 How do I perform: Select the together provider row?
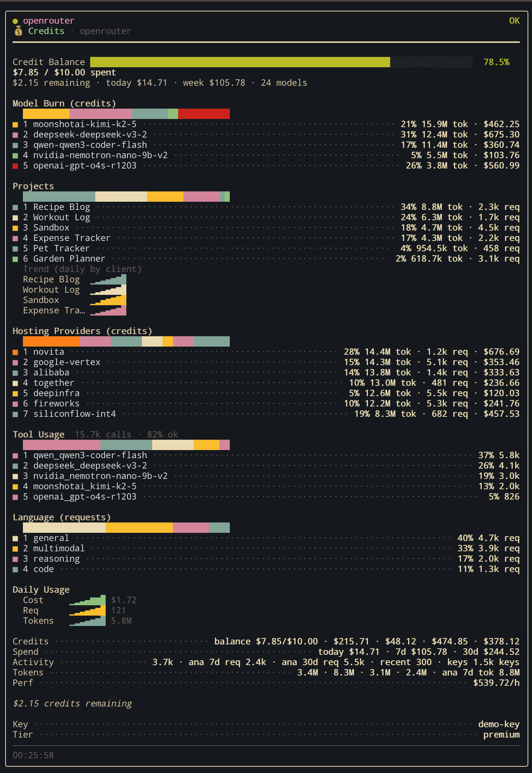tap(266, 383)
